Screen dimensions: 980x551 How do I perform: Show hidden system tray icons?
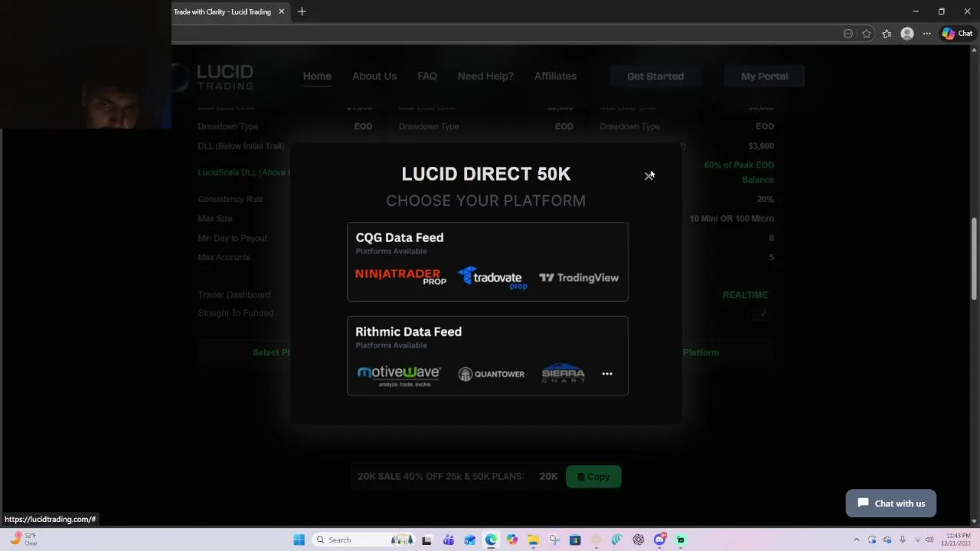[856, 540]
